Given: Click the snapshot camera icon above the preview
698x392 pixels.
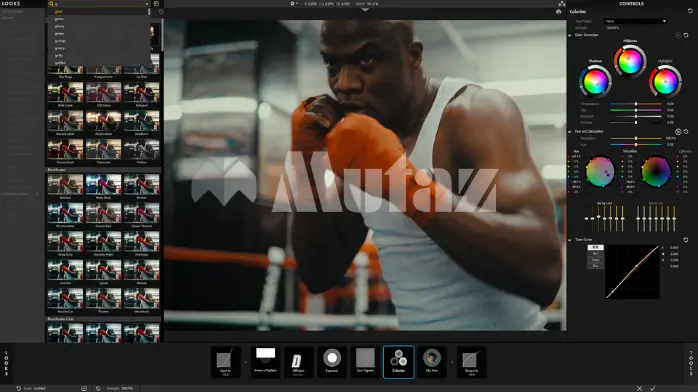Looking at the screenshot, I should 558,12.
